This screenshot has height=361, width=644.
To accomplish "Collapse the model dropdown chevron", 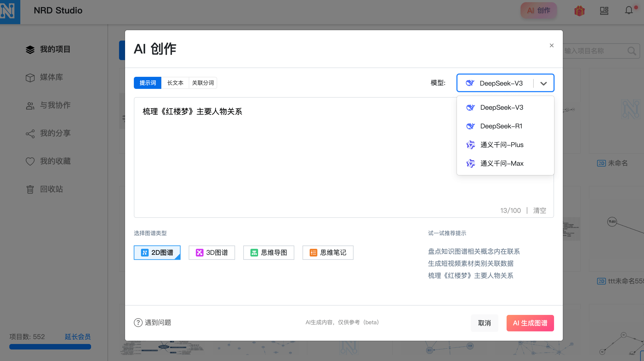I will [544, 83].
